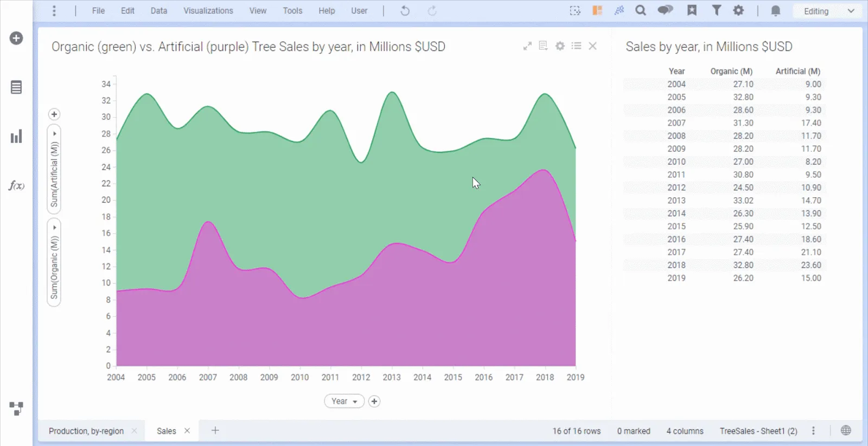Viewport: 868px width, 446px height.
Task: Click the Redo arrow icon
Action: click(x=432, y=11)
